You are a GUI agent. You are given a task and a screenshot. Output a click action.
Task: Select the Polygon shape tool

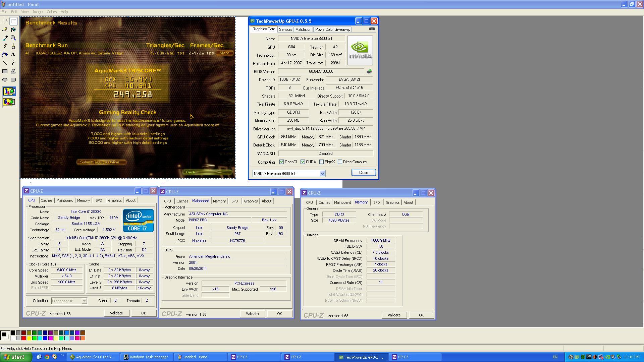click(x=13, y=71)
